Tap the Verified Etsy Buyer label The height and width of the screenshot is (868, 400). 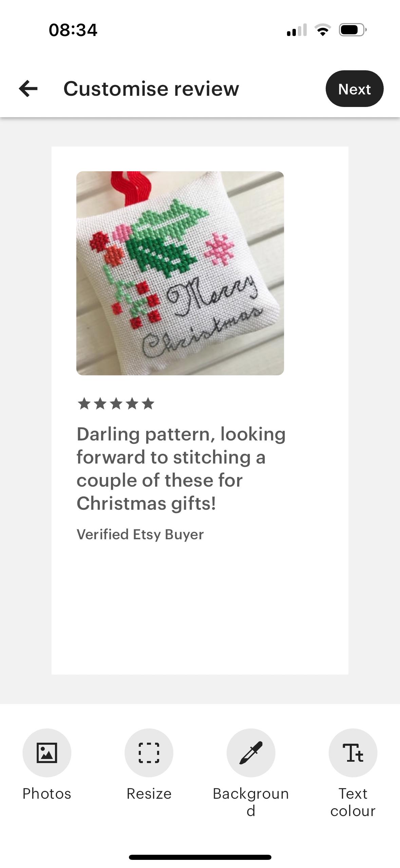[140, 535]
